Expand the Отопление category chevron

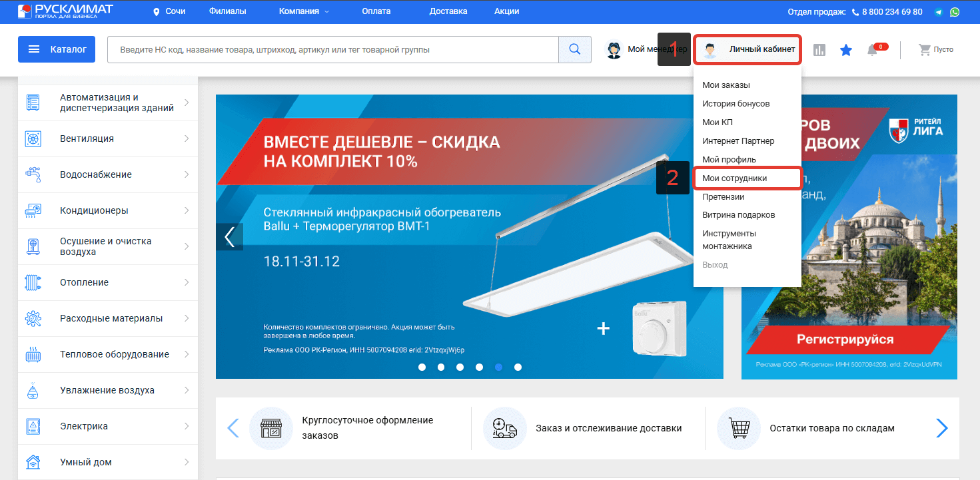click(x=187, y=282)
